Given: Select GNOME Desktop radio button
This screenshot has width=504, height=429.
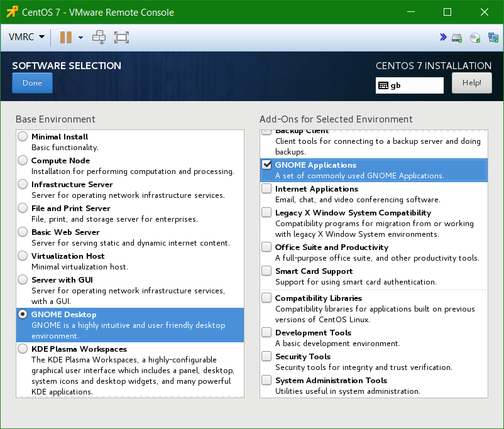Looking at the screenshot, I should click(23, 314).
